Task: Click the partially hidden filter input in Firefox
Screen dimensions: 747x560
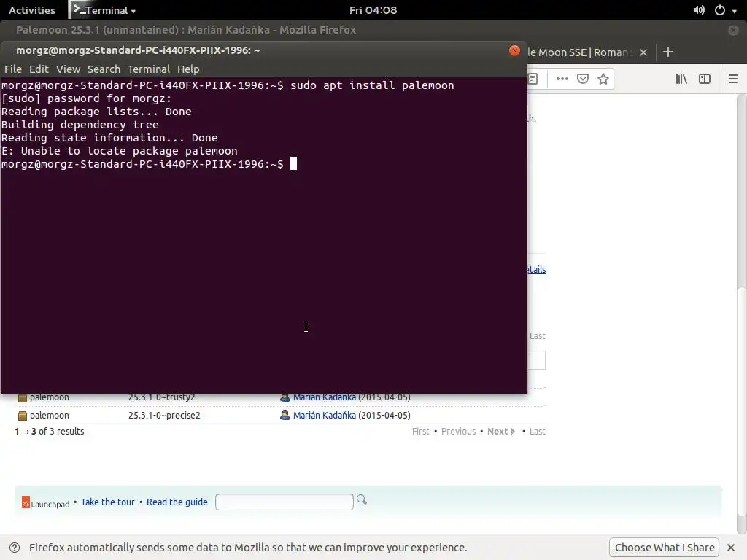Action: pos(536,360)
